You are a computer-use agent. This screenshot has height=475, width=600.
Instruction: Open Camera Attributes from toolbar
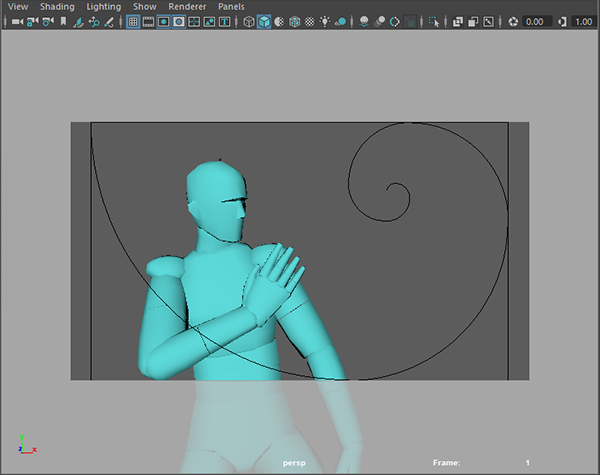point(48,21)
